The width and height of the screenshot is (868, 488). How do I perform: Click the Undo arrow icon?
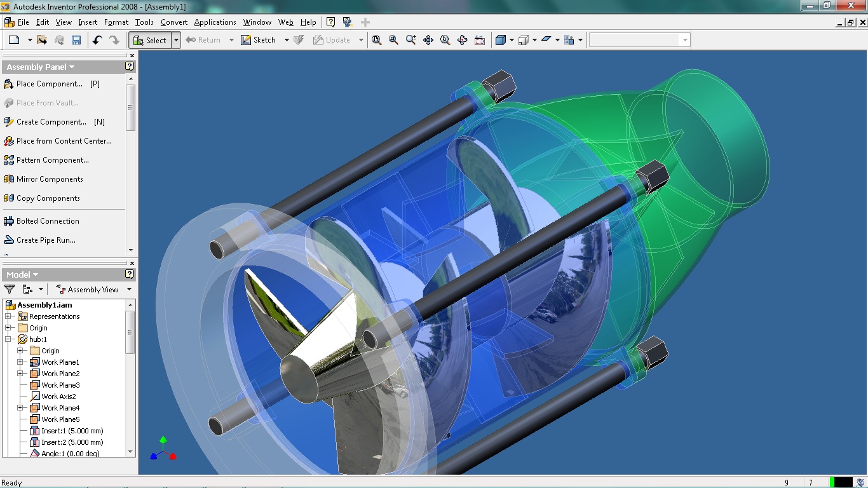[97, 40]
